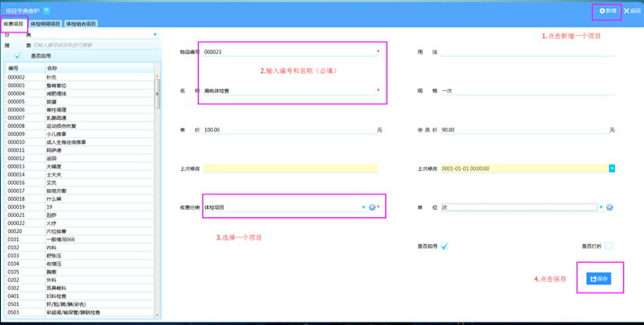The height and width of the screenshot is (325, 644).
Task: Select the row with code 000022
Action: coord(80,223)
